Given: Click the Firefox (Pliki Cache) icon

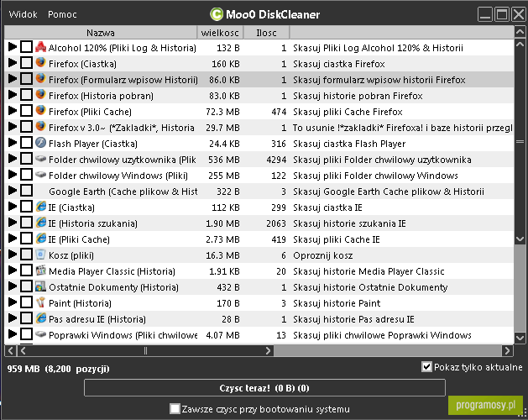Looking at the screenshot, I should point(41,111).
